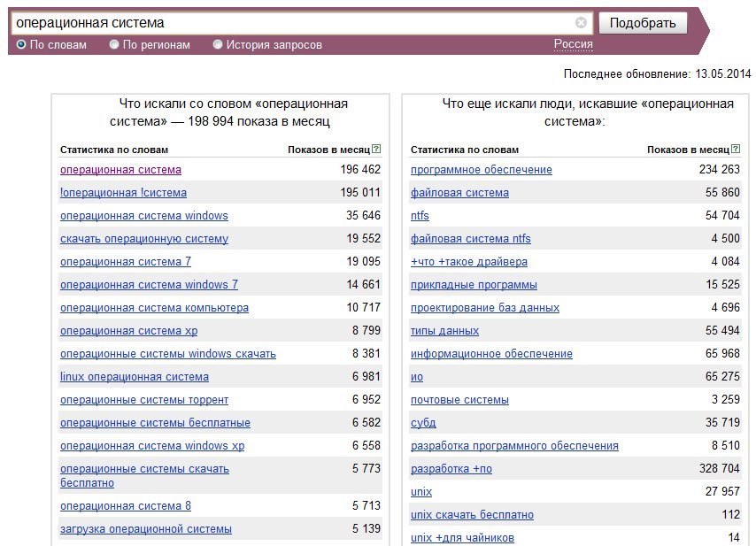Select the 'По словам' radio button
Viewport: 756px width, 546px height.
coord(20,45)
